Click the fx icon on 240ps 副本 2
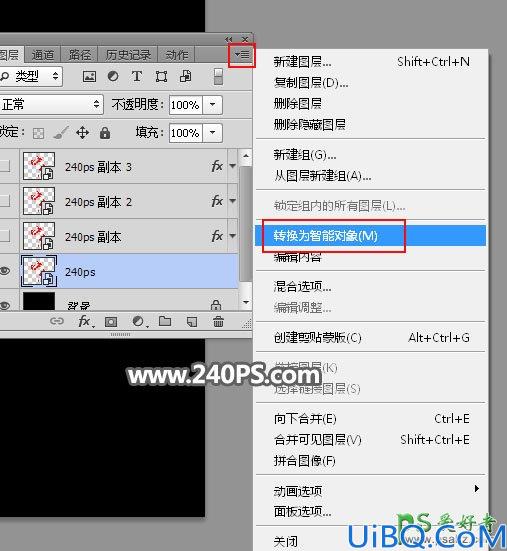The image size is (507, 551). click(217, 201)
